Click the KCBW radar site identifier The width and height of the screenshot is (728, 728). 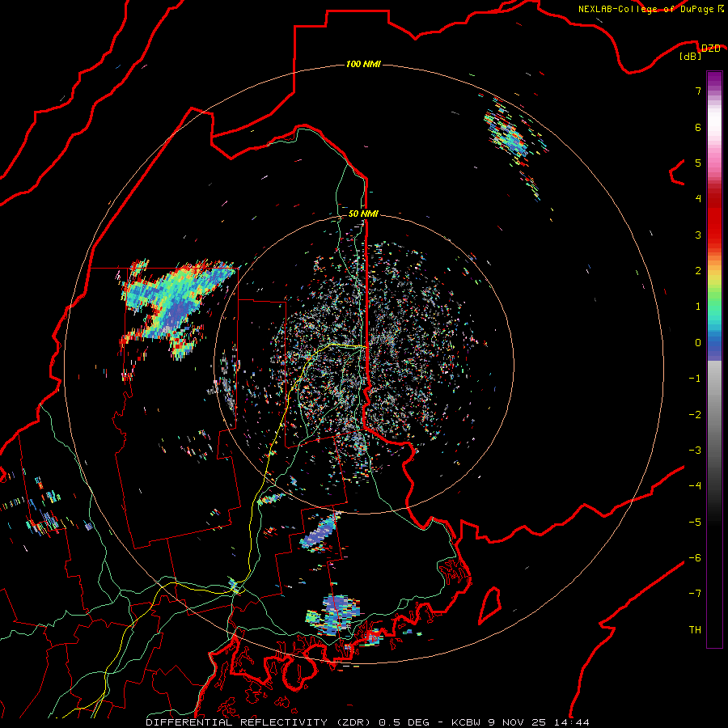click(x=466, y=722)
